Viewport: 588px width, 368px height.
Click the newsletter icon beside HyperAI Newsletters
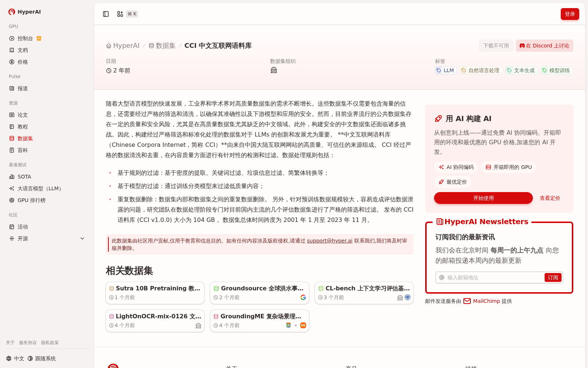[440, 222]
